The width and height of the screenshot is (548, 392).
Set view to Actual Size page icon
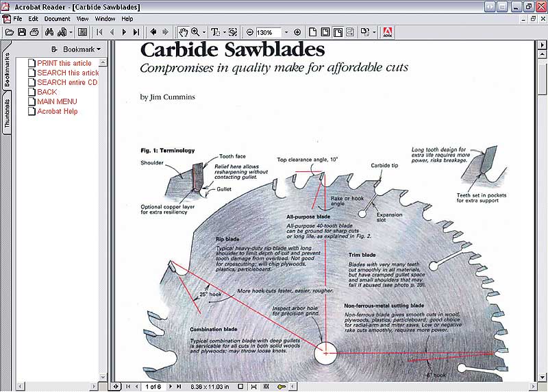pos(313,32)
